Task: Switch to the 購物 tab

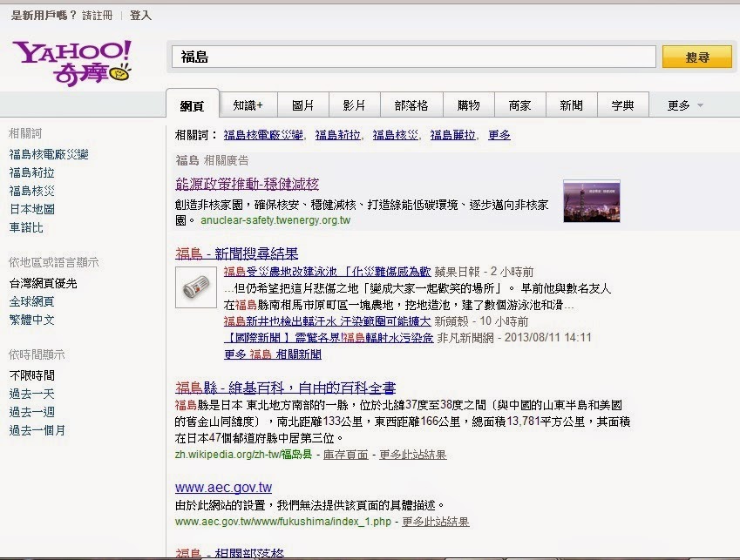Action: tap(469, 105)
